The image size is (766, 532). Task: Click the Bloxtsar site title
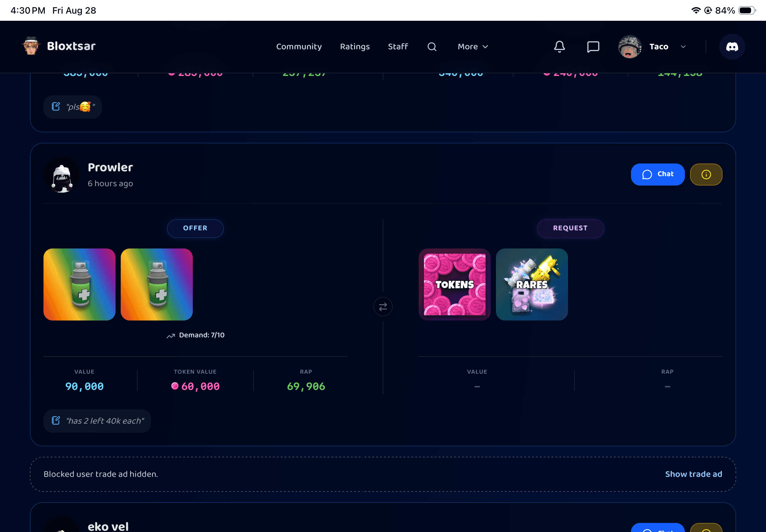[x=71, y=46]
